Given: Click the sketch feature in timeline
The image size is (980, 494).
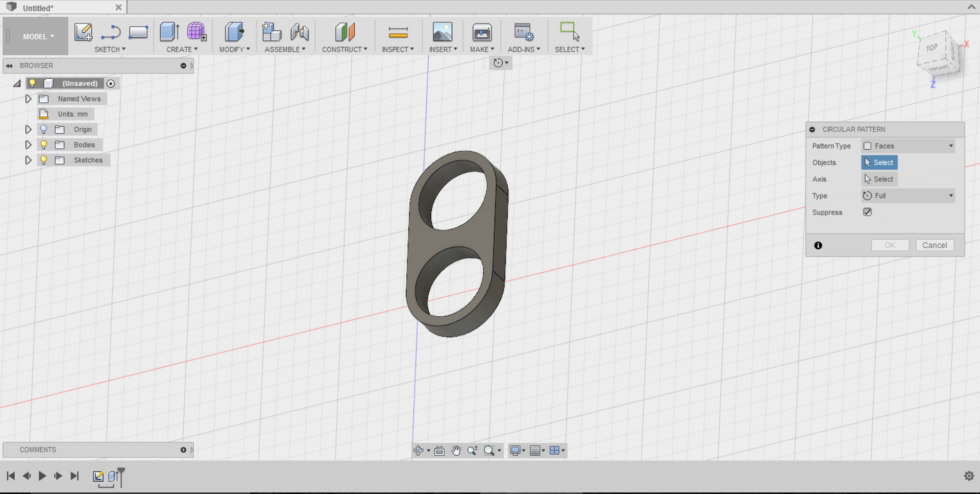Looking at the screenshot, I should coord(98,477).
